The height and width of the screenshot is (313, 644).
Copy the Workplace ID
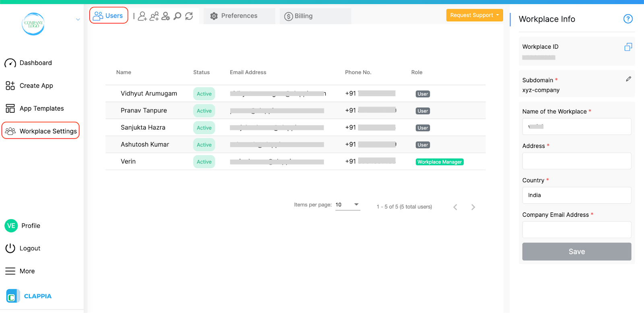(x=628, y=47)
